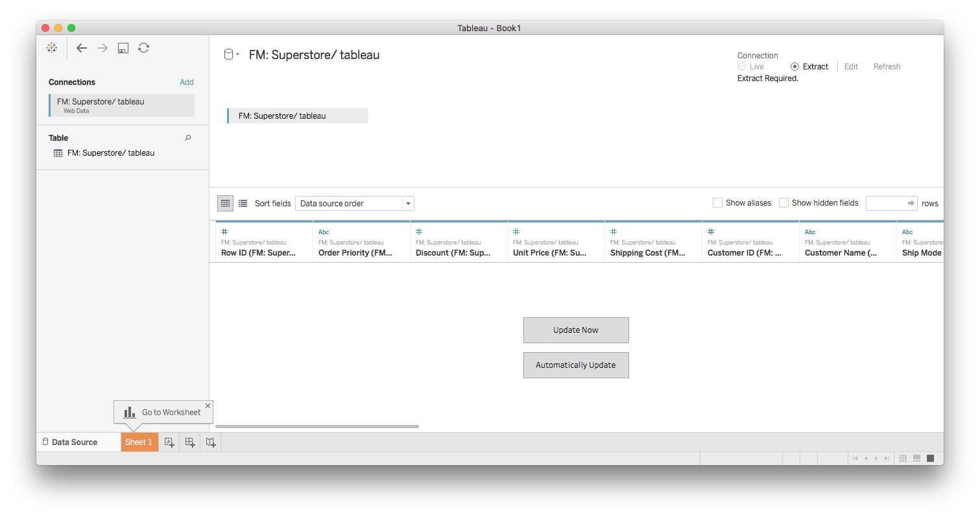Open the data source cylinder dropdown menu
The height and width of the screenshot is (517, 980).
tap(231, 55)
